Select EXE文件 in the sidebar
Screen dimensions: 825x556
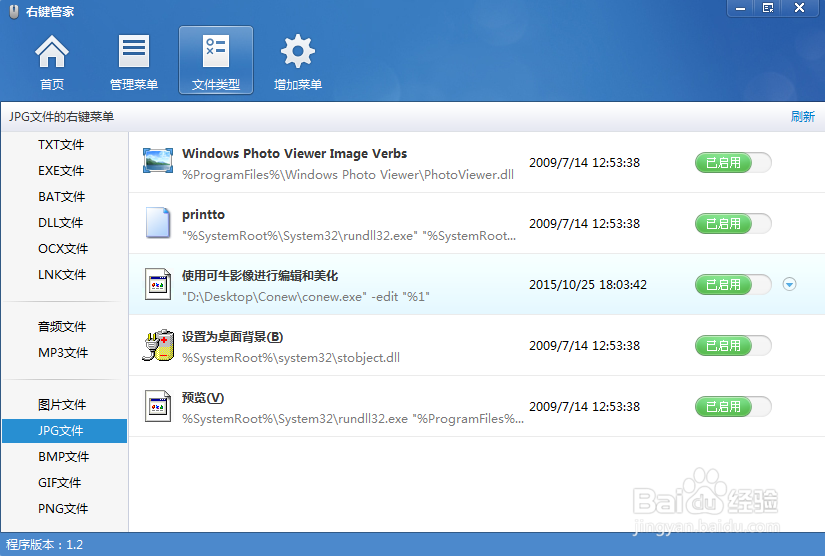[x=61, y=170]
